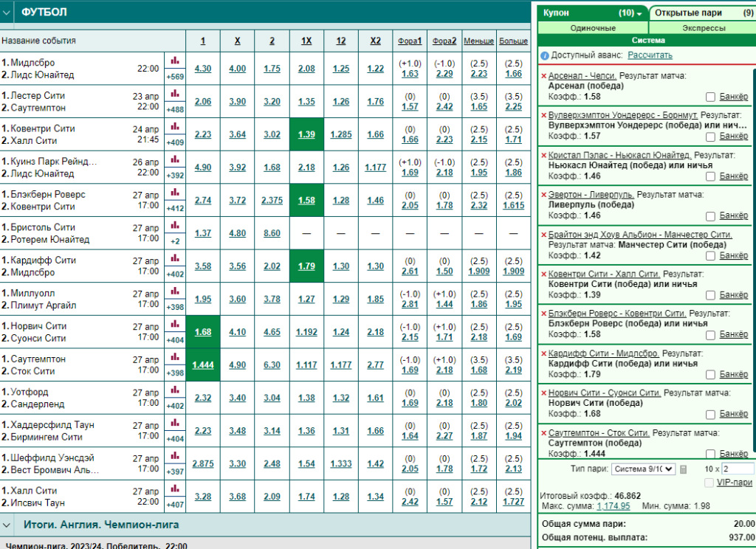This screenshot has height=549, width=756.
Task: Mark Блэкберн Роверс 1.58 bet as Банкер
Action: [710, 335]
